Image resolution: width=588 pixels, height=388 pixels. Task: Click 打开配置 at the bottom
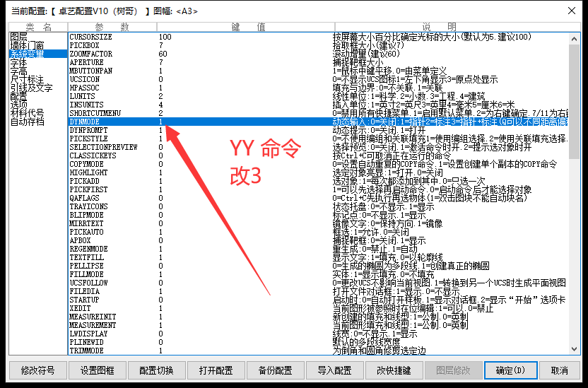216,370
